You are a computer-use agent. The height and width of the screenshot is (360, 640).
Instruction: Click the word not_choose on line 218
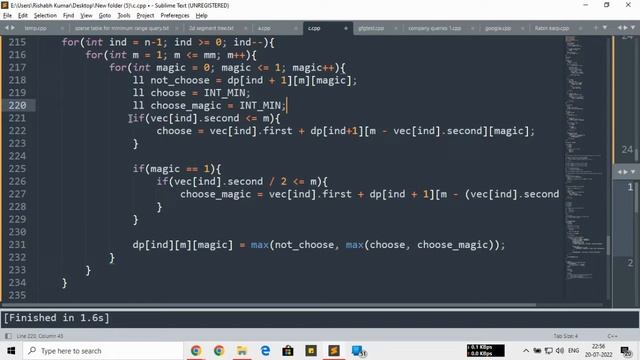coord(180,80)
